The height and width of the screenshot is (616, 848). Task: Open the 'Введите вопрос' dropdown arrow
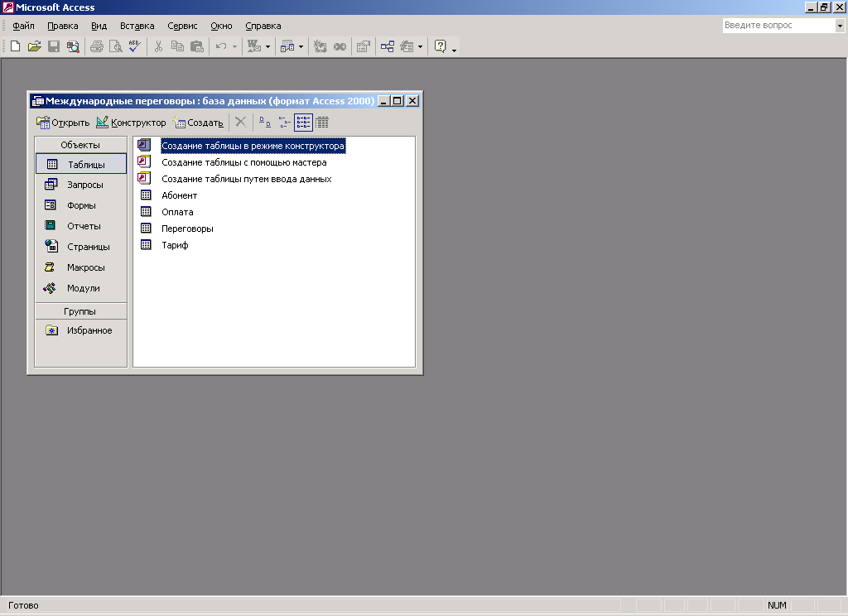[840, 26]
